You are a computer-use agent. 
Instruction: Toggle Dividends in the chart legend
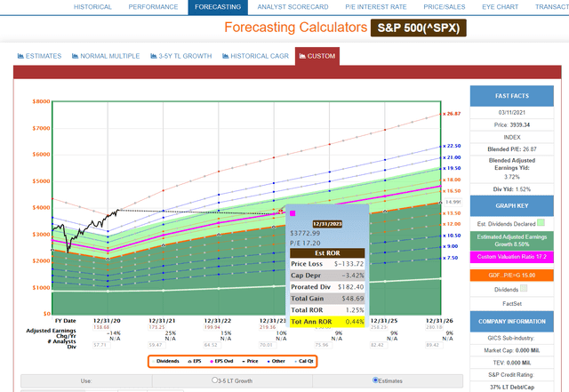165,361
